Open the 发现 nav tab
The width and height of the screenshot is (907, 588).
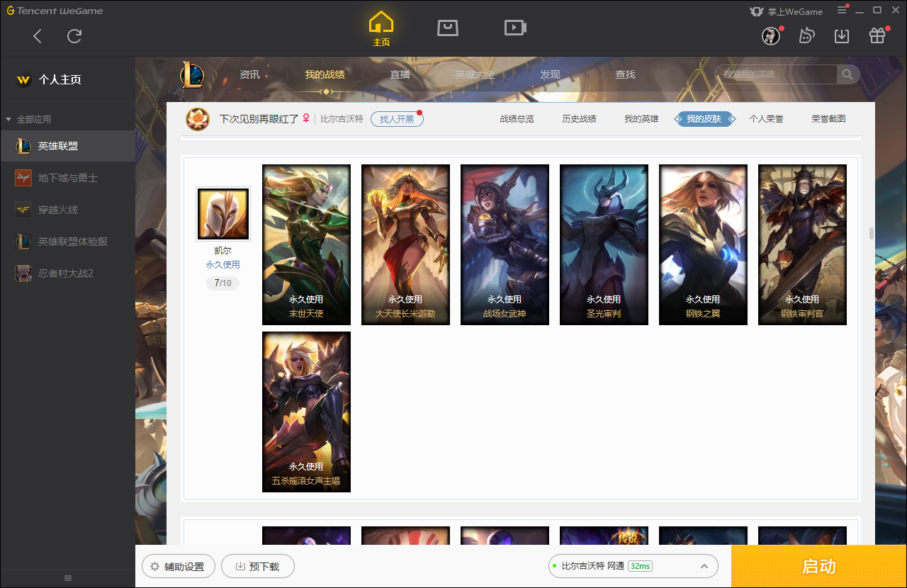[550, 74]
